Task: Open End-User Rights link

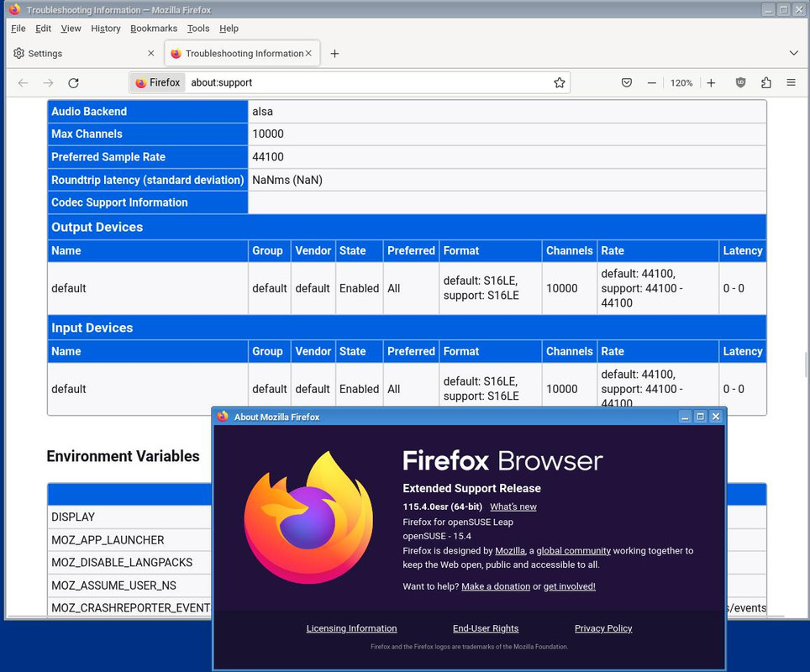Action: click(x=486, y=628)
